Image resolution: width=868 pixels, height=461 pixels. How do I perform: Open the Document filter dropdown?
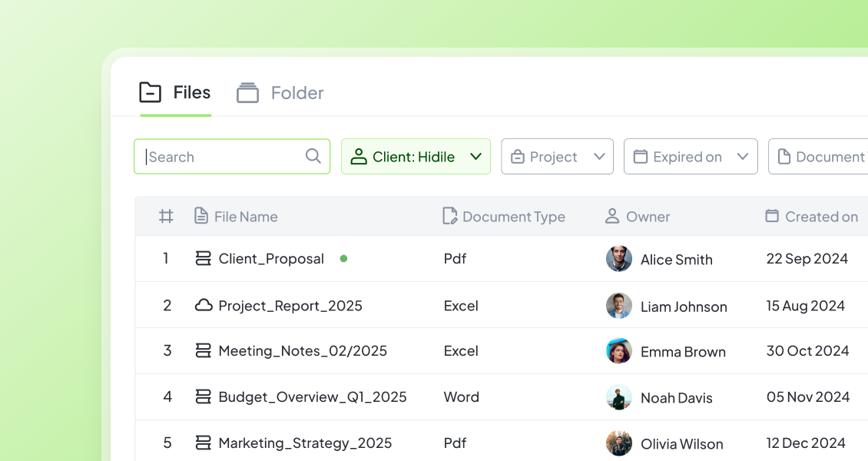tap(818, 157)
